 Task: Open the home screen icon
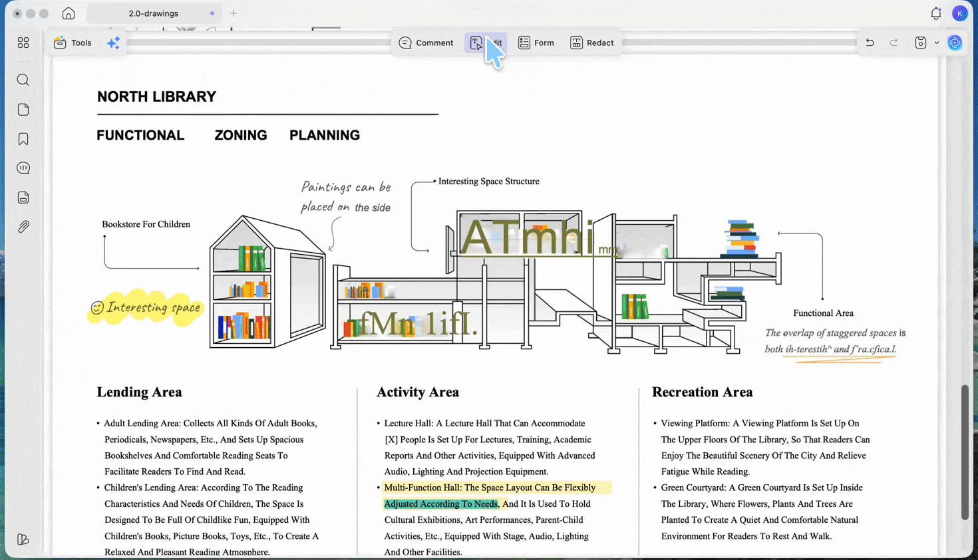click(69, 13)
